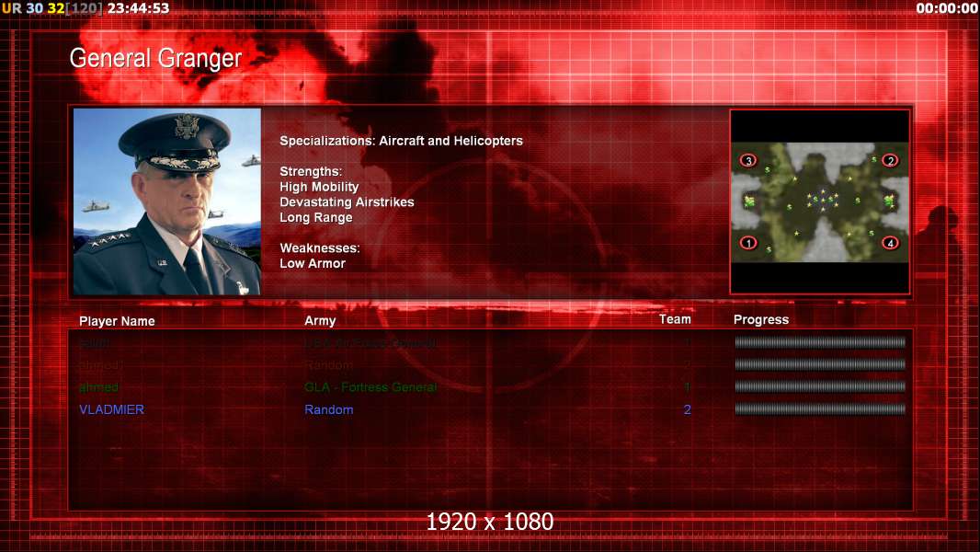Click the 'UR 30 32[120]' network stats
Screen dimensions: 980x552
click(51, 8)
